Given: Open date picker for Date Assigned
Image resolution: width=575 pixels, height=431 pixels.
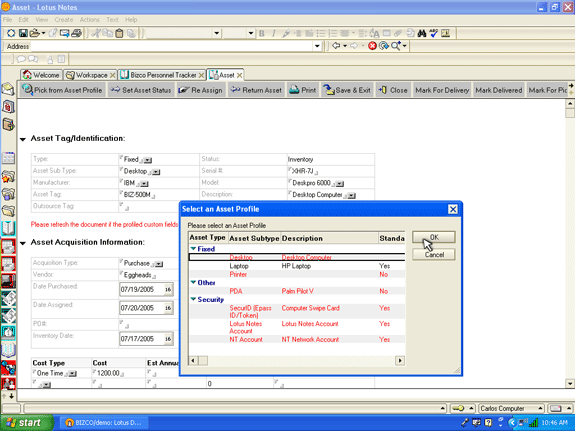Looking at the screenshot, I should click(x=168, y=308).
